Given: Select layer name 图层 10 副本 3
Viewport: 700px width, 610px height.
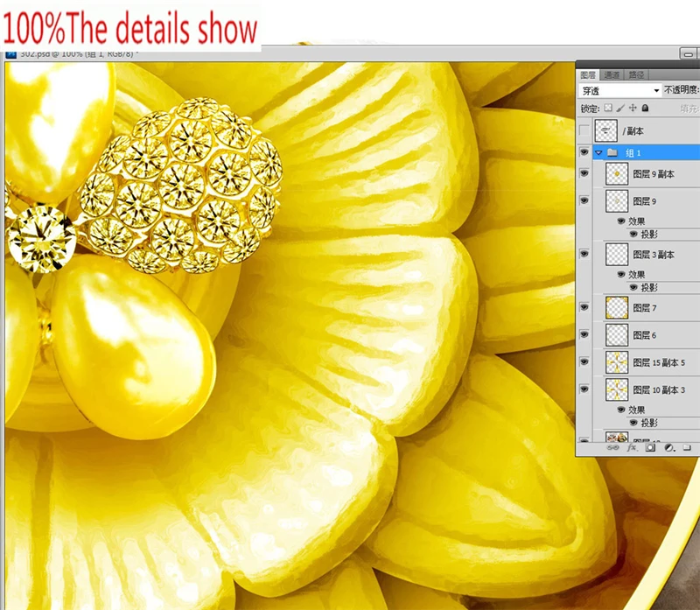Looking at the screenshot, I should [659, 389].
